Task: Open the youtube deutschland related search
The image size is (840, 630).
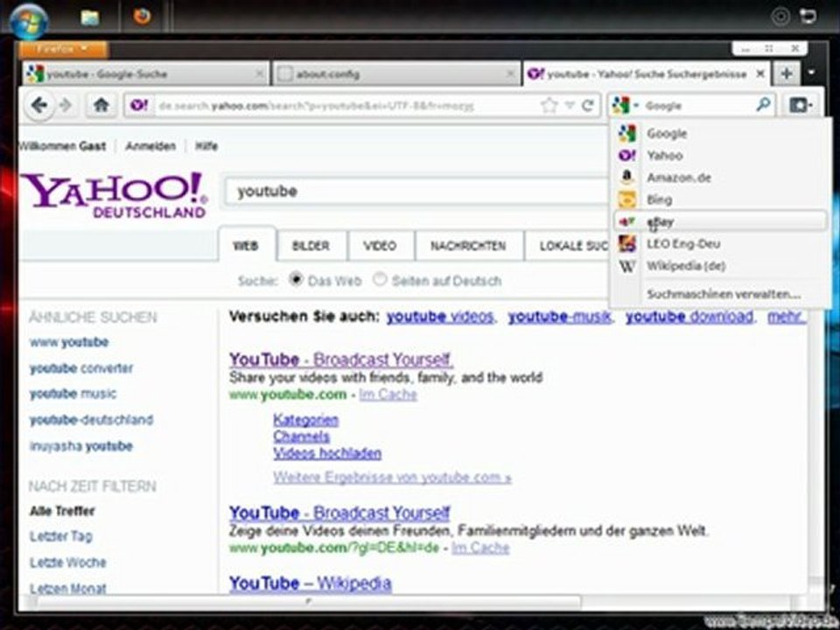Action: [x=91, y=419]
